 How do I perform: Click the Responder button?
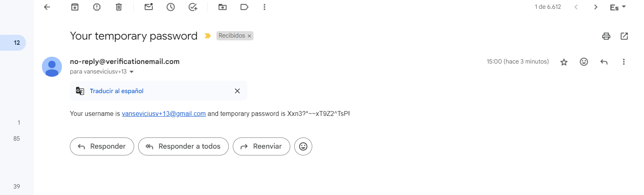pyautogui.click(x=102, y=146)
